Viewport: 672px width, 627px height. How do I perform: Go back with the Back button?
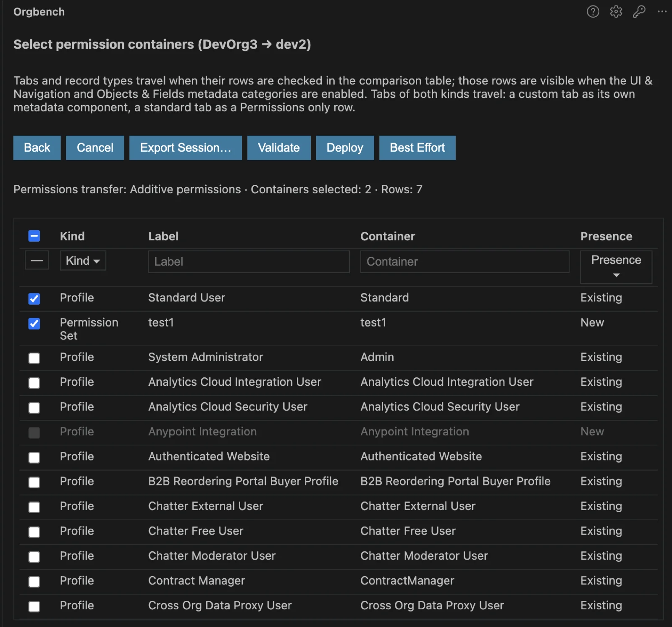pos(37,148)
